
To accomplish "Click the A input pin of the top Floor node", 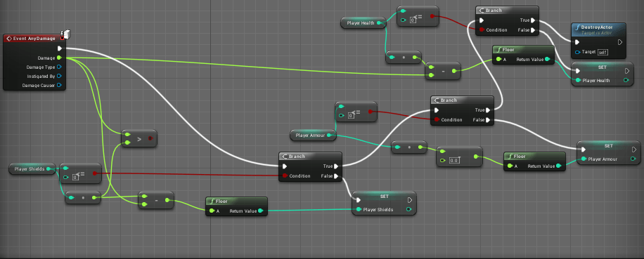I will [498, 60].
